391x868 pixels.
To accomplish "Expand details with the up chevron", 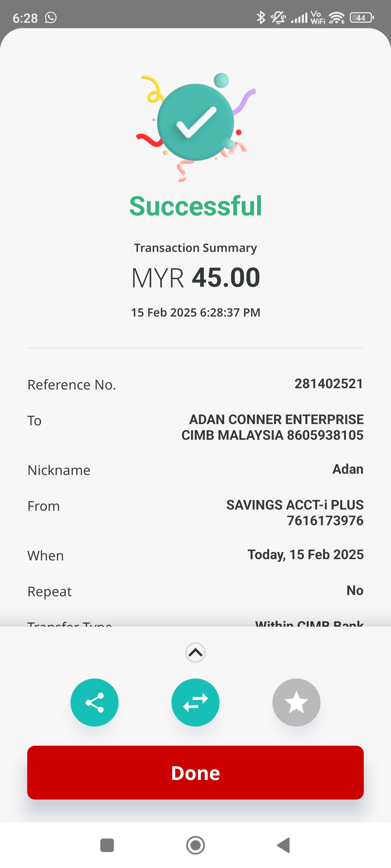I will tap(195, 653).
